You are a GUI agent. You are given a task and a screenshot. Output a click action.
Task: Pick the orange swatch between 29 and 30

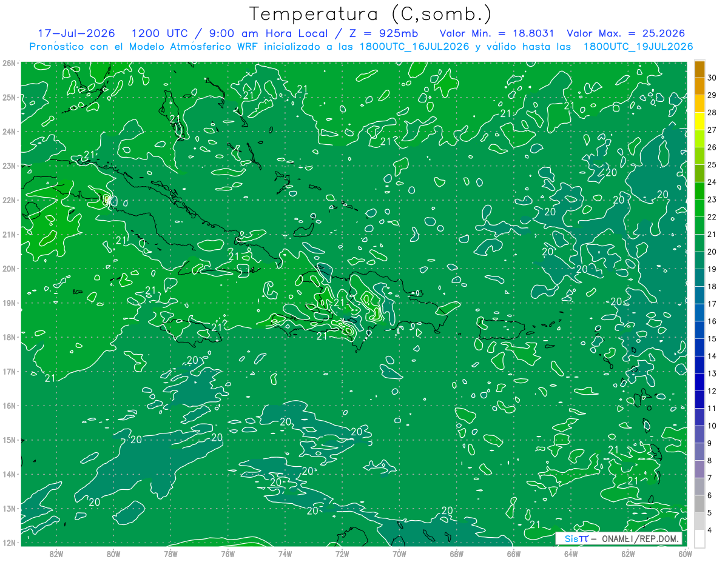[x=699, y=87]
